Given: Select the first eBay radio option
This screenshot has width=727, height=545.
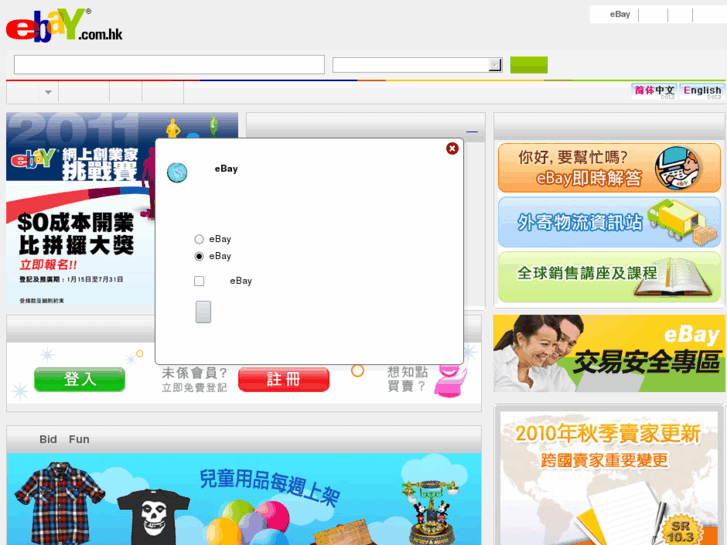Looking at the screenshot, I should click(x=199, y=239).
